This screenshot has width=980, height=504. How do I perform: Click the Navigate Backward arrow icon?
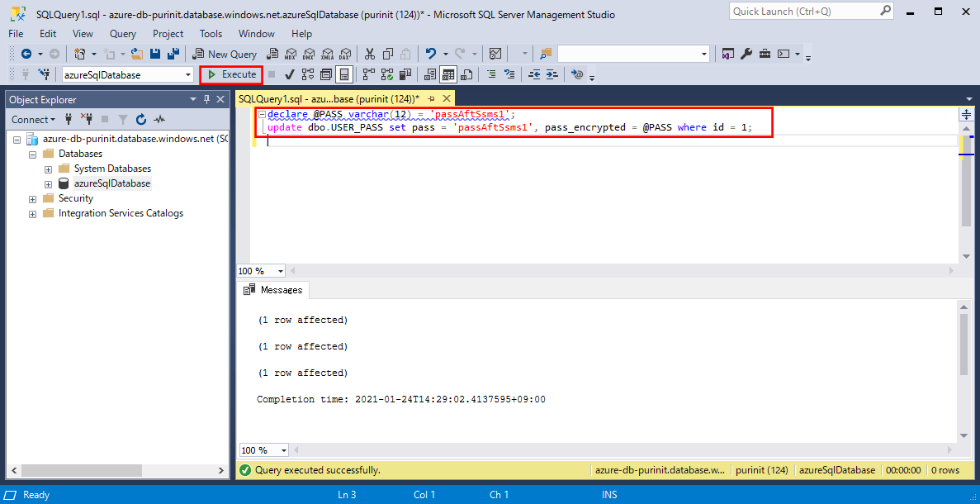click(26, 54)
